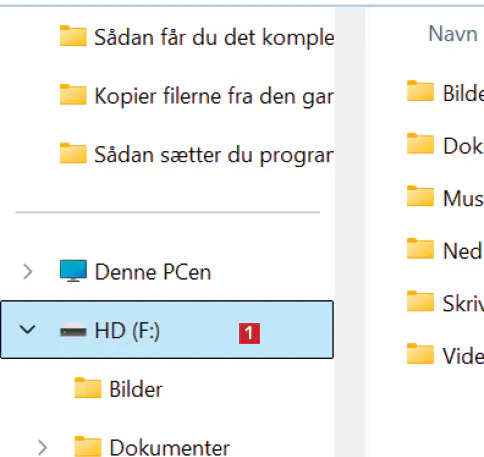The width and height of the screenshot is (484, 457).
Task: Expand the Dokumenter folder in sidebar
Action: (42, 447)
